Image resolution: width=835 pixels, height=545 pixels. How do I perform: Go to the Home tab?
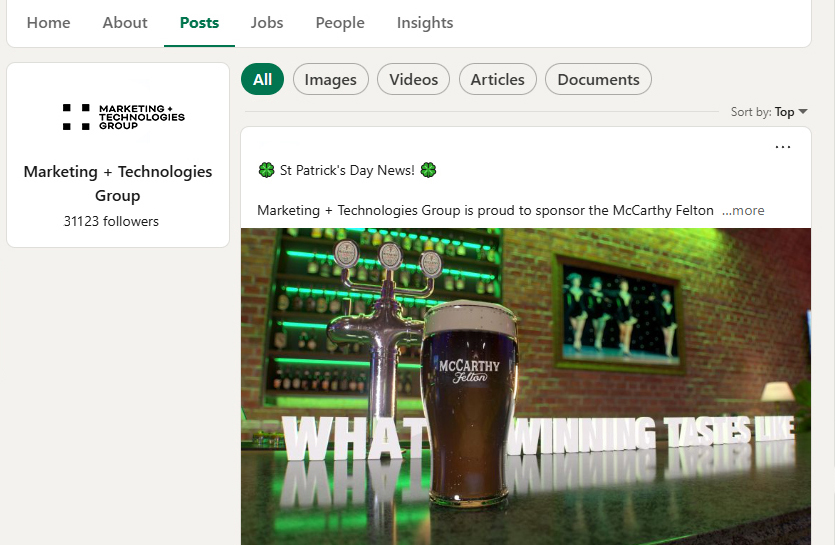pyautogui.click(x=48, y=23)
